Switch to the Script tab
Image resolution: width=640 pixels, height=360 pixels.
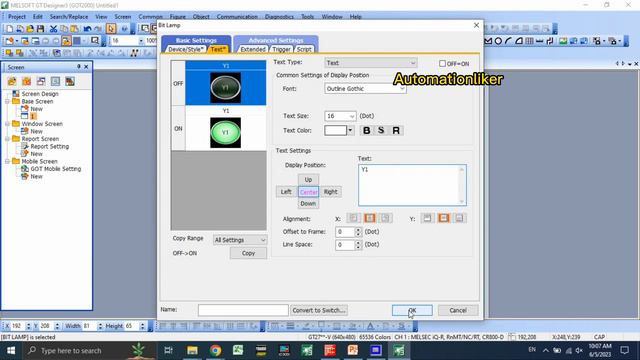[x=304, y=49]
